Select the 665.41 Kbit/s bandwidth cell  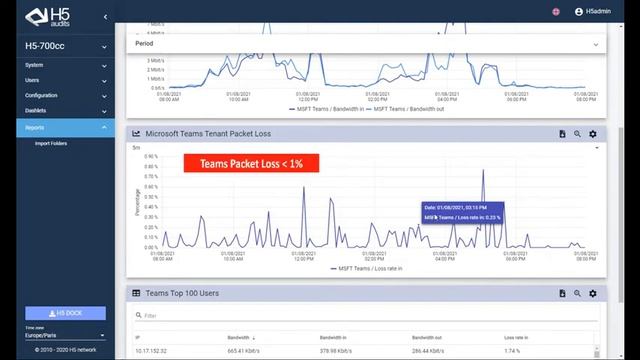[x=243, y=351]
